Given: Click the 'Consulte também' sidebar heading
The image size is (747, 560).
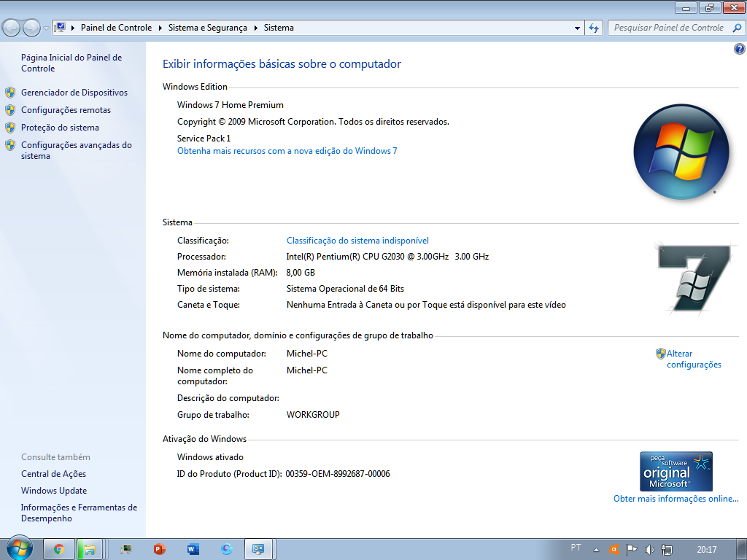Looking at the screenshot, I should pyautogui.click(x=55, y=457).
